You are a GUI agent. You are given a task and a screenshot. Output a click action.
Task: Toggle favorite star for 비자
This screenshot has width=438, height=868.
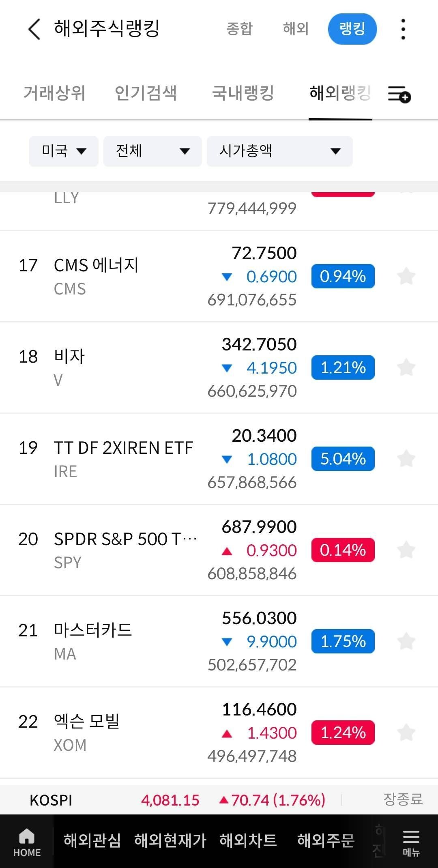tap(406, 368)
